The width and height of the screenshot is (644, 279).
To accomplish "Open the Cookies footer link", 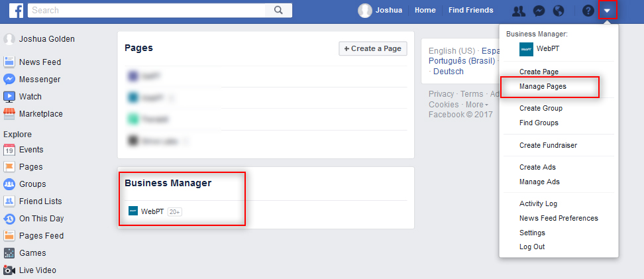I will coord(443,105).
